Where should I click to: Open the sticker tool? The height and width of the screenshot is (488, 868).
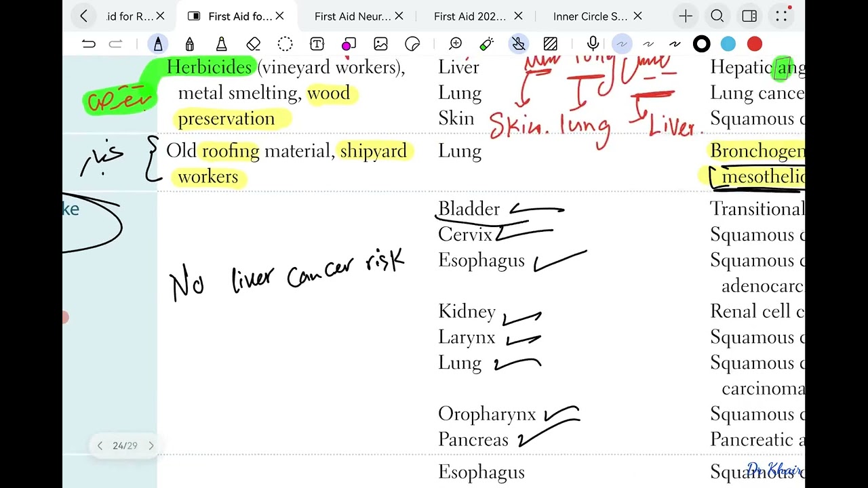point(412,44)
